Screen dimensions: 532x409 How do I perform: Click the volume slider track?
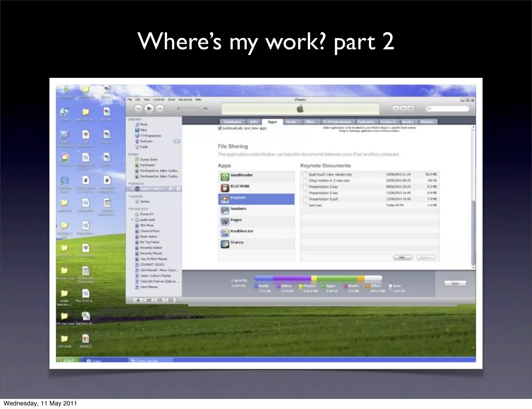(191, 108)
